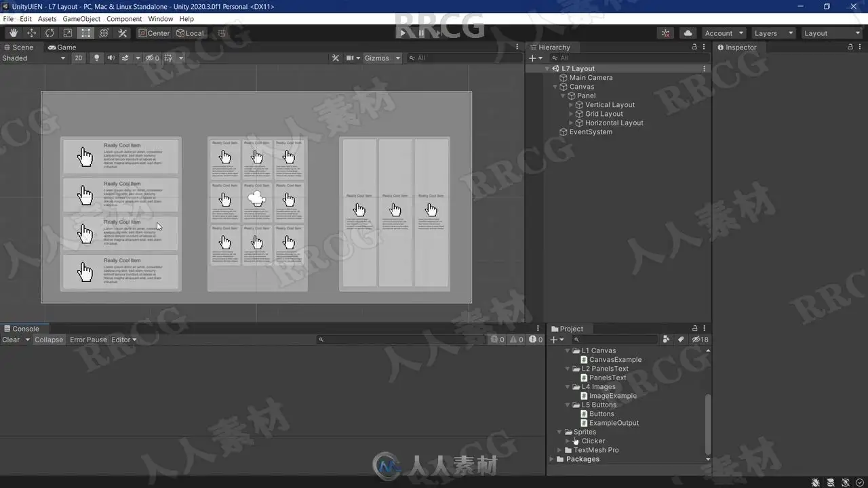
Task: Collapse the Canvas object in Hierarchy
Action: [x=555, y=87]
